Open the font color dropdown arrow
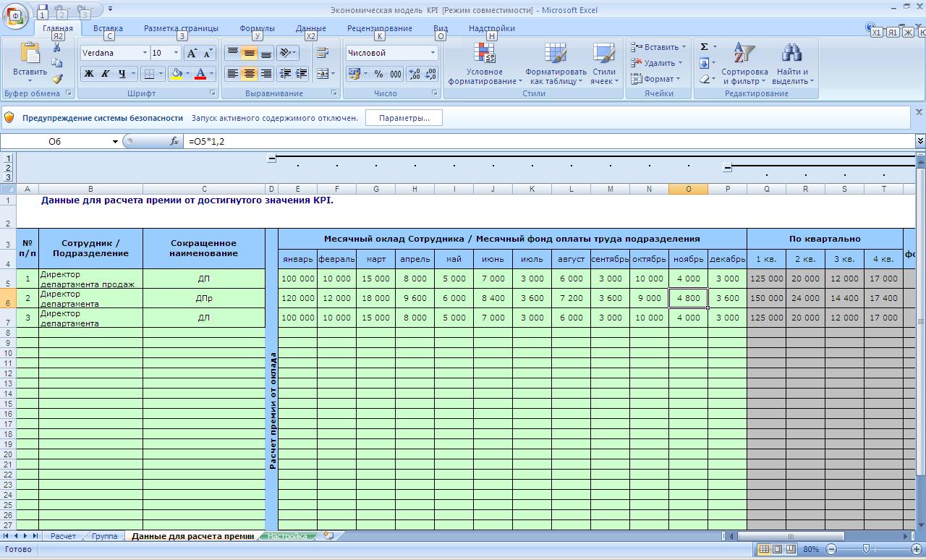Viewport: 926px width, 560px height. pyautogui.click(x=211, y=73)
